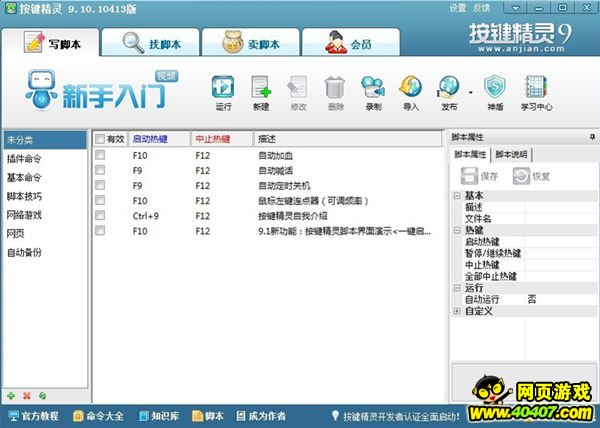Check the box for 9.1新功能 script
Viewport: 600px width, 428px height.
tap(100, 230)
